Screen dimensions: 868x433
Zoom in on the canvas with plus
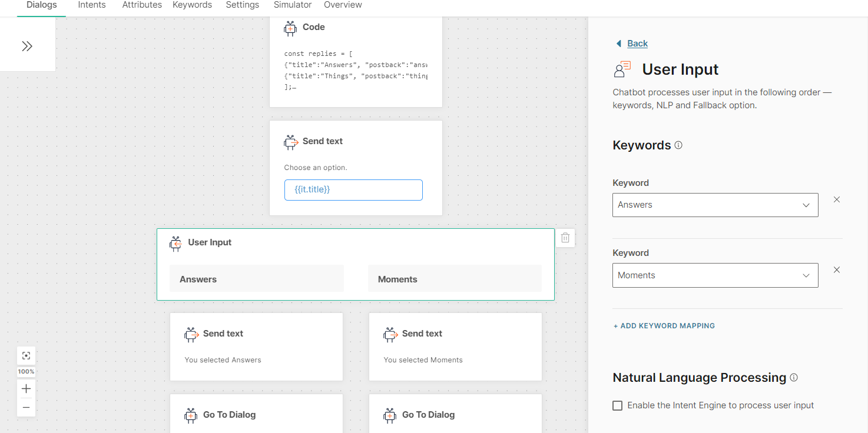coord(26,389)
